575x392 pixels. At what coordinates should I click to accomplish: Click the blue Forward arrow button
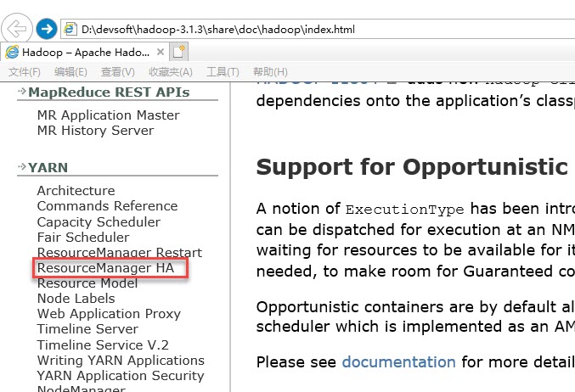[x=47, y=29]
